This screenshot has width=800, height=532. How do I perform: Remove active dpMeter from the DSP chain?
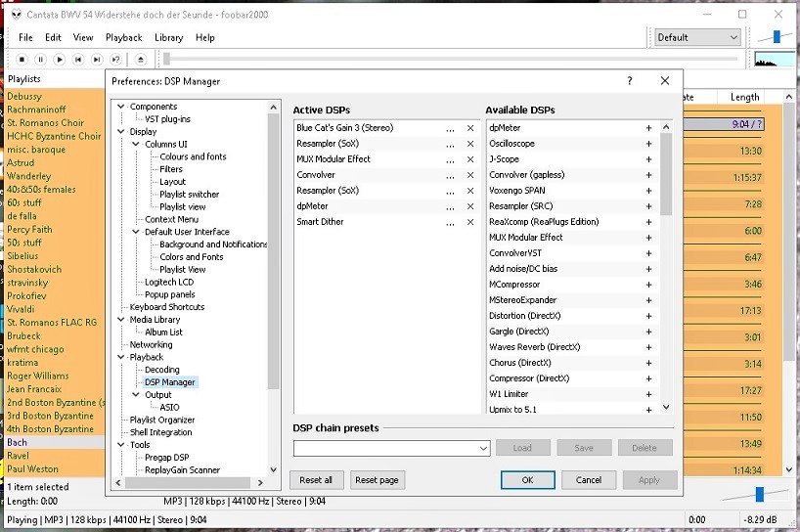tap(470, 206)
